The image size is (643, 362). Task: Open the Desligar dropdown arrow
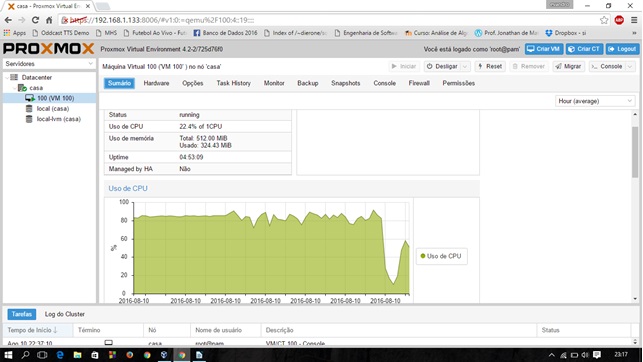pos(465,66)
